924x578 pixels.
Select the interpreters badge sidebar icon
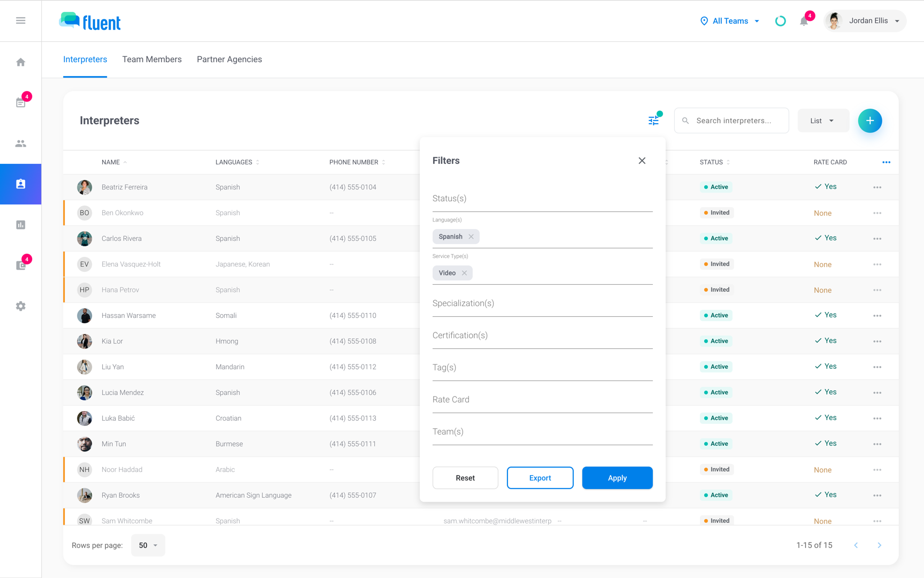point(20,184)
